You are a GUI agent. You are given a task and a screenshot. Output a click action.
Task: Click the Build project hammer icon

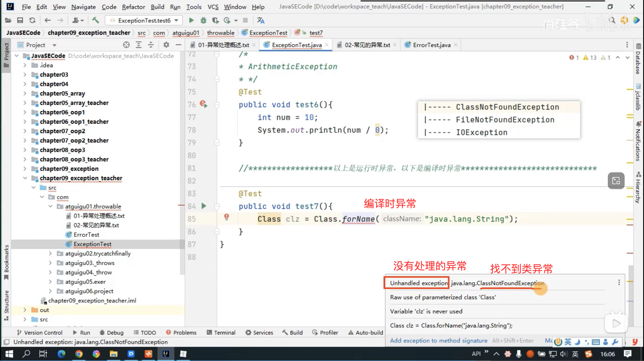96,20
